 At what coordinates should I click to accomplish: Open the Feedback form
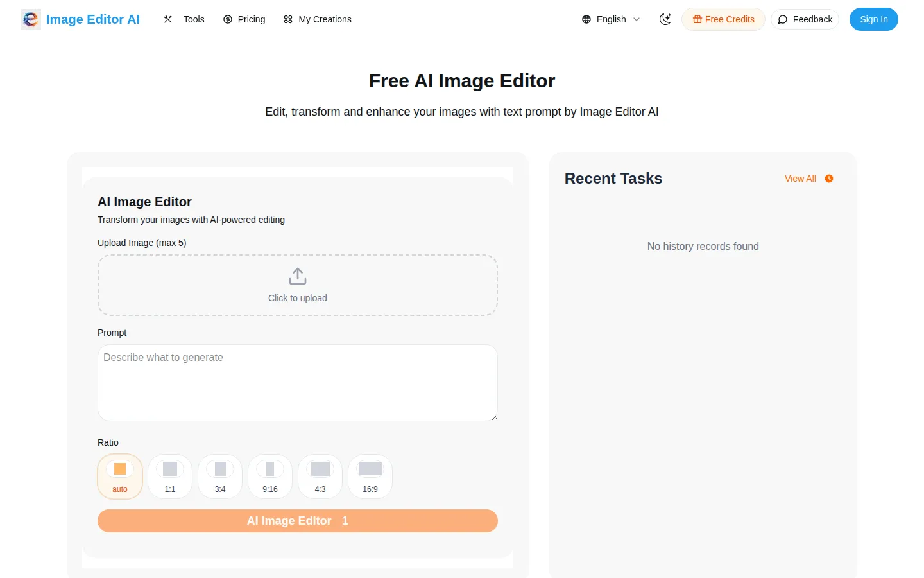(x=805, y=19)
